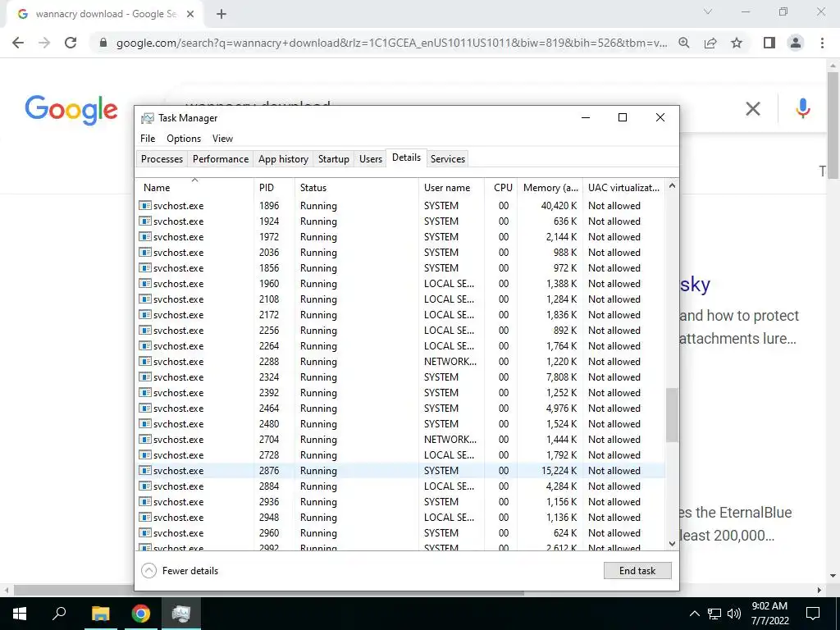840x630 pixels.
Task: Go forward in Chrome browser
Action: pos(44,43)
